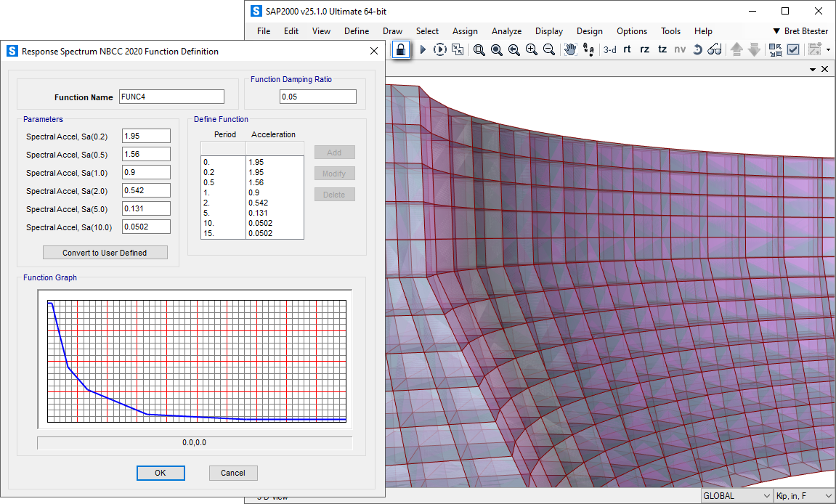Activate the Pan hand tool
The image size is (836, 504).
(x=571, y=49)
